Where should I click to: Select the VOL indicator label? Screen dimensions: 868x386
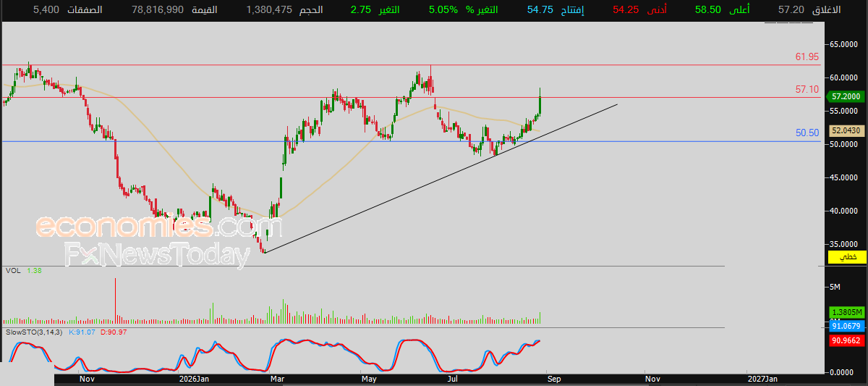pyautogui.click(x=12, y=270)
